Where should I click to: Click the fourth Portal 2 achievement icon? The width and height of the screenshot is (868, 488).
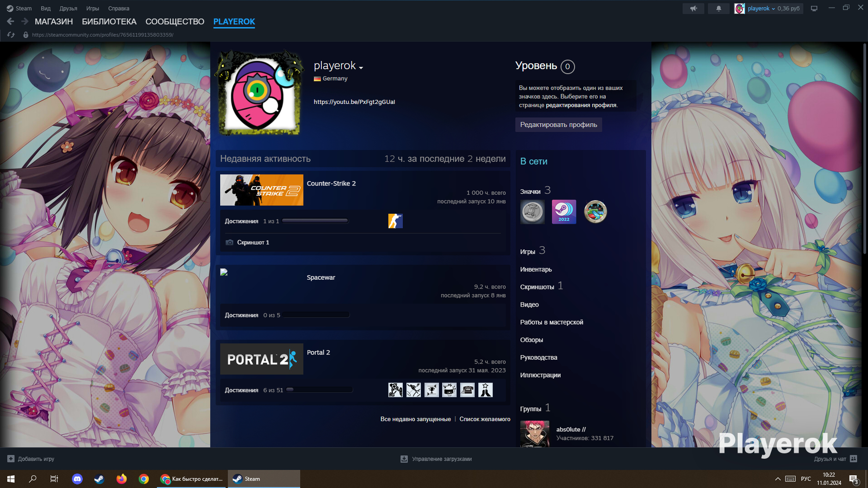449,390
